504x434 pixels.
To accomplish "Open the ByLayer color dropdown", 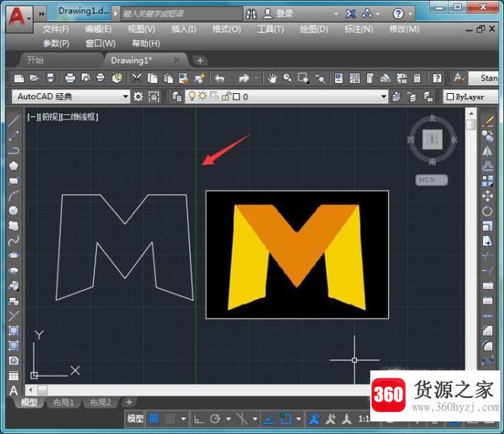I will (x=471, y=96).
